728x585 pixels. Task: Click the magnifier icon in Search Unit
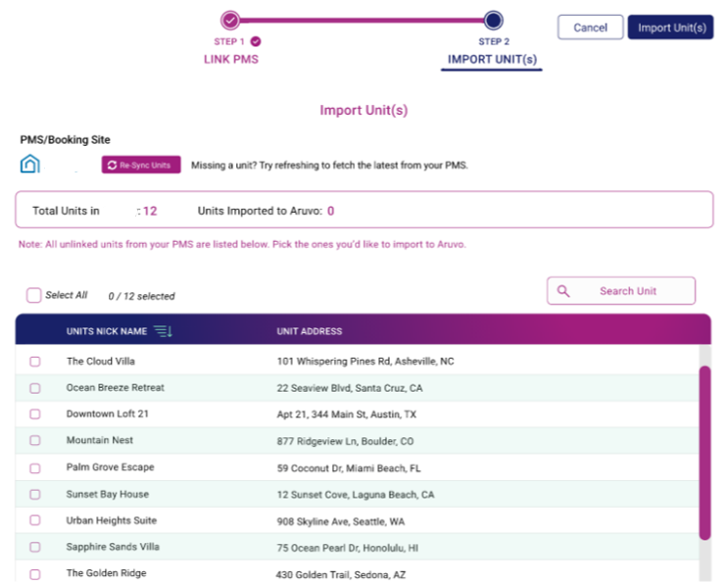pyautogui.click(x=563, y=291)
